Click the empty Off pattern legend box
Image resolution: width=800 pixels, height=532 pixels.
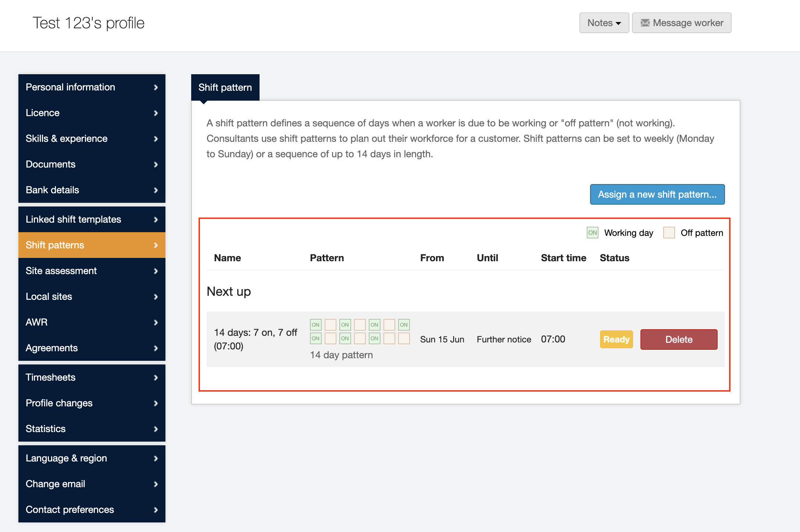(669, 233)
